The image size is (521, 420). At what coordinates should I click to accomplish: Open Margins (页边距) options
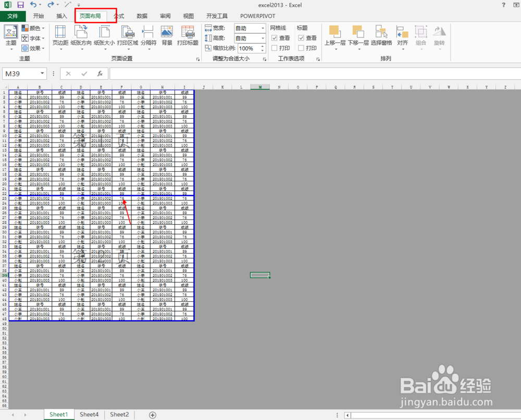coord(60,37)
